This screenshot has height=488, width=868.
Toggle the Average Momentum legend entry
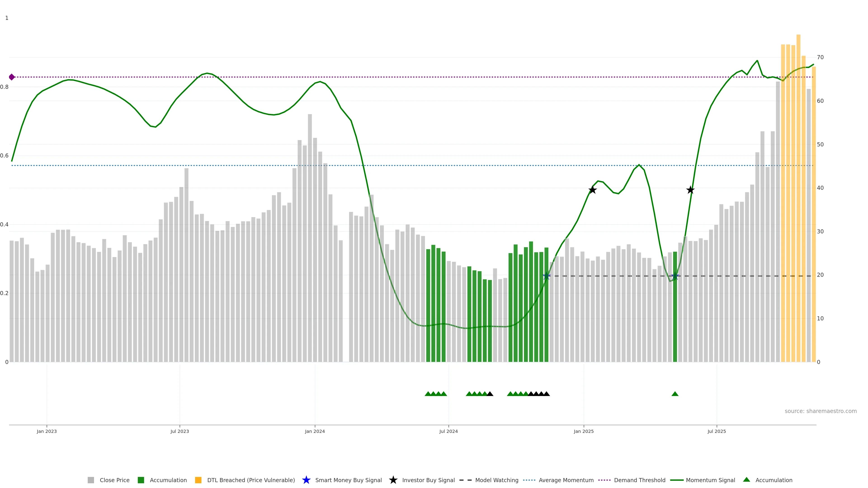tap(566, 480)
